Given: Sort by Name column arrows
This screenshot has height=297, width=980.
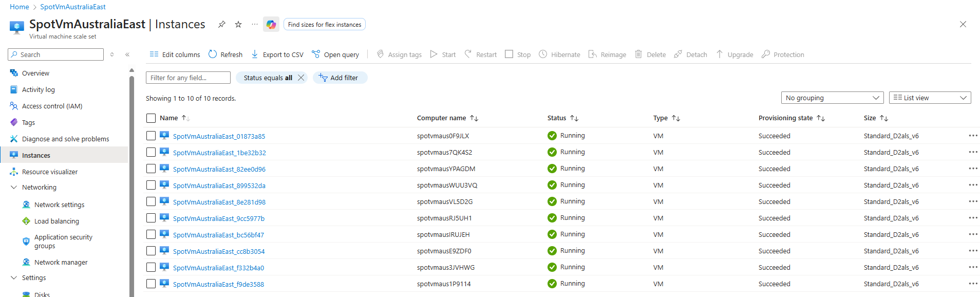Looking at the screenshot, I should (186, 118).
